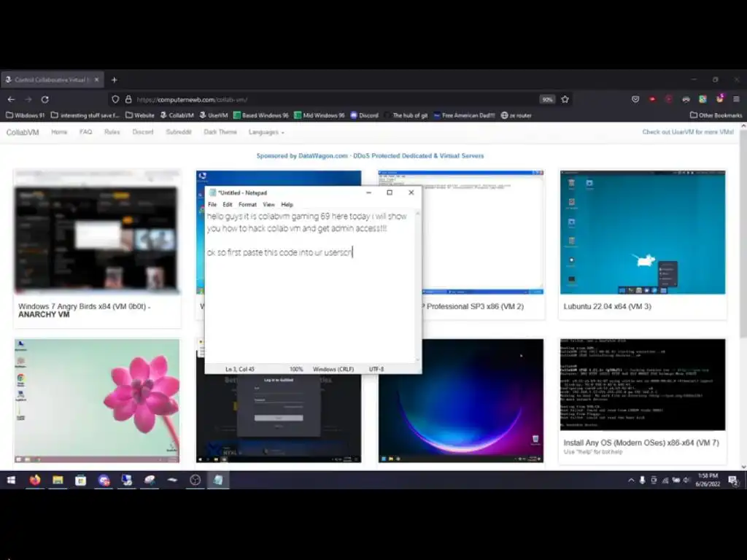The width and height of the screenshot is (747, 560).
Task: Open The hub of git bookmark
Action: (x=406, y=115)
